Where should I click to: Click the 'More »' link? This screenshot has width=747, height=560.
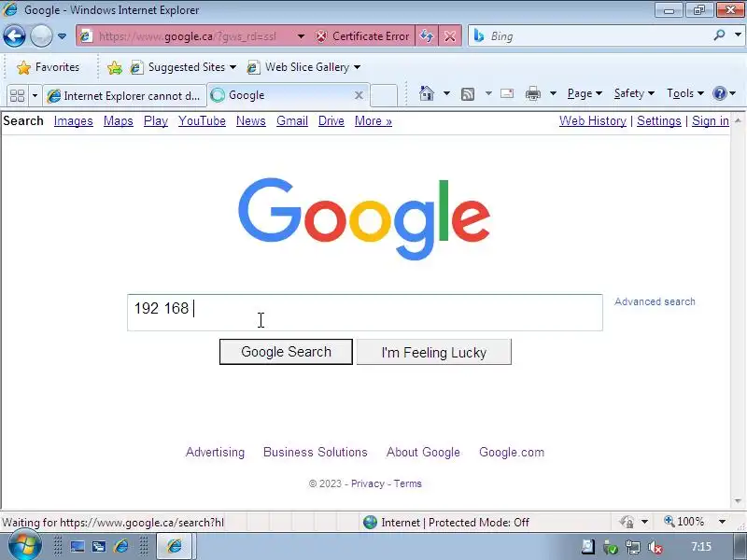[x=373, y=121]
